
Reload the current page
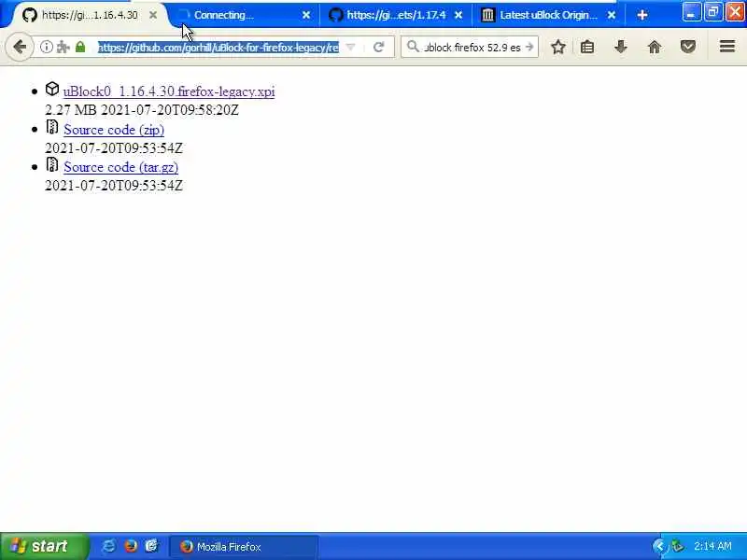pos(379,48)
